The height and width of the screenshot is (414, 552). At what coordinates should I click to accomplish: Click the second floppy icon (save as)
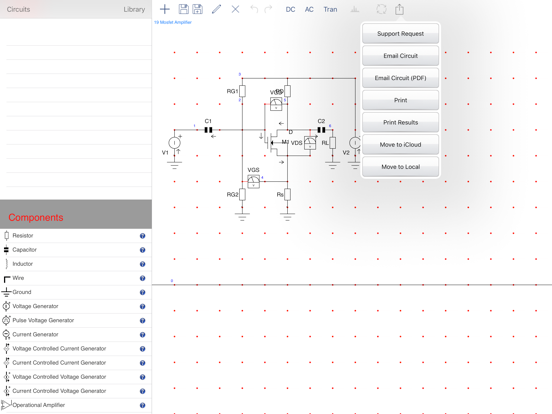(x=198, y=9)
